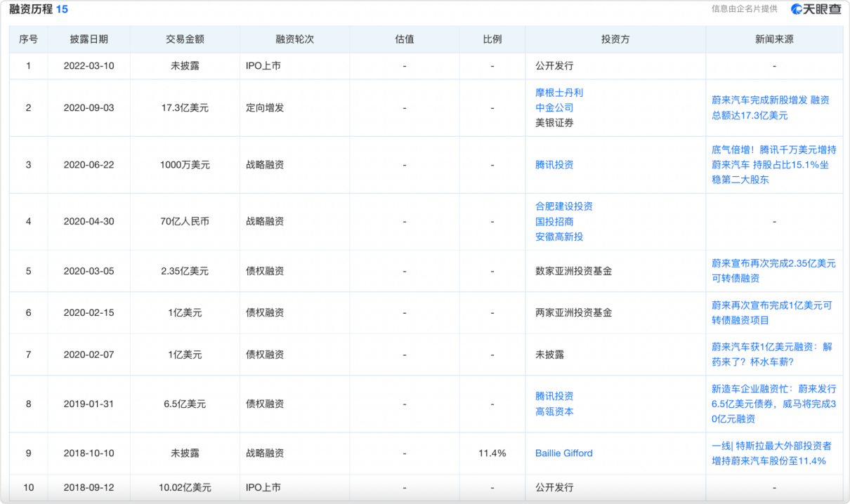Click 公开发行 in the 2022-03-10 row

point(554,66)
